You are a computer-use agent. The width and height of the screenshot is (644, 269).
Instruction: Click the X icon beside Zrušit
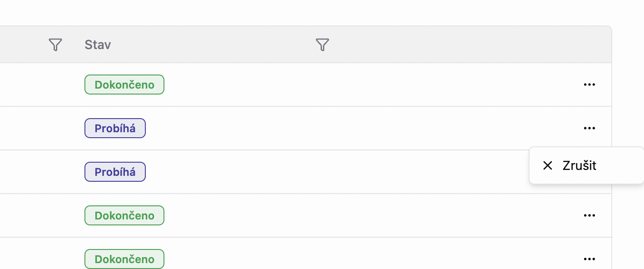coord(548,165)
